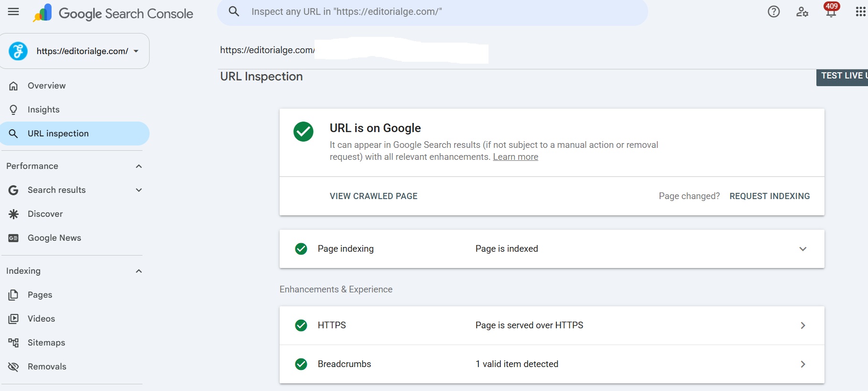Screen dimensions: 868x391
Task: Select URL inspection in sidebar
Action: 75,134
